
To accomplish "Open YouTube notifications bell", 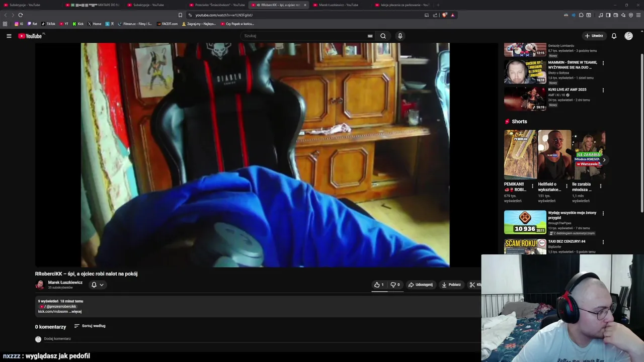I will coord(614,36).
